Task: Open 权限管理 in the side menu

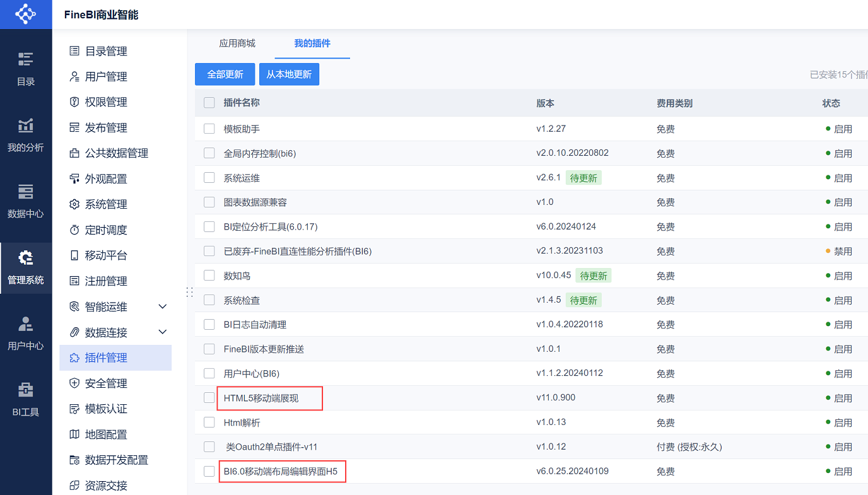Action: 106,102
